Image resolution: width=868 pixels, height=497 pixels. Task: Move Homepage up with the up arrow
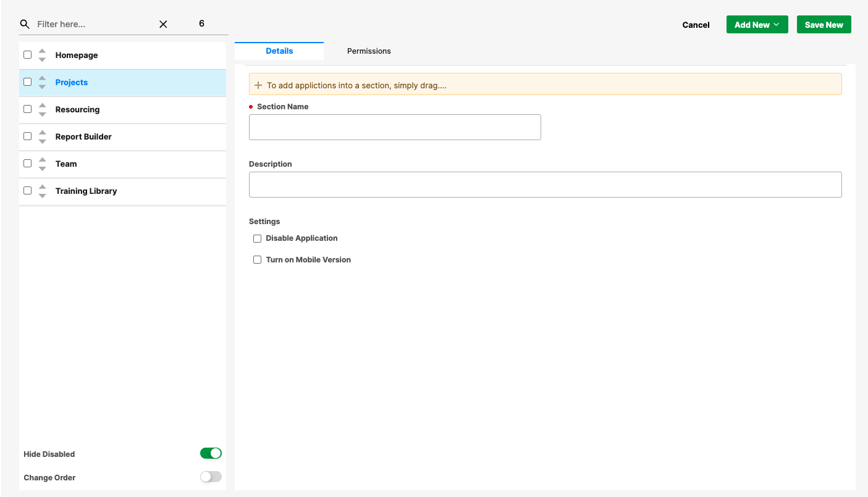[42, 51]
